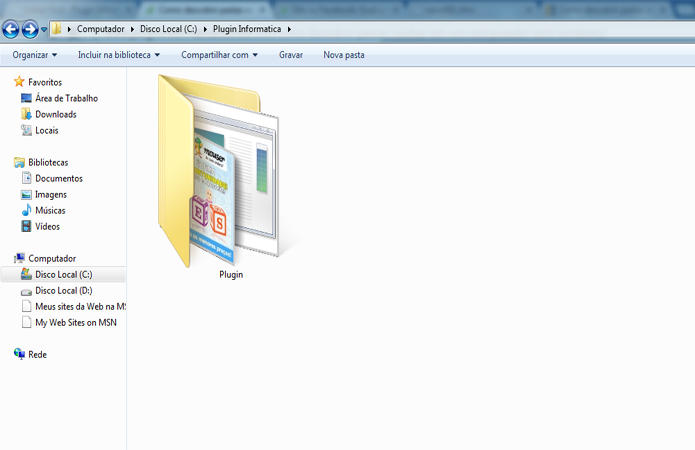Select the Músicas note icon

tap(26, 210)
